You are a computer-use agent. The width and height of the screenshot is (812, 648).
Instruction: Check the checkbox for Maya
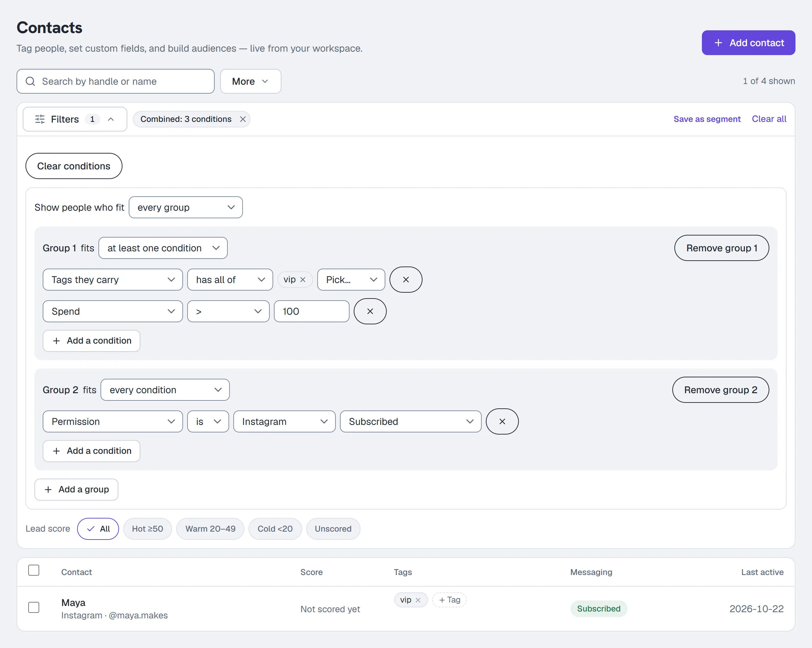tap(34, 607)
